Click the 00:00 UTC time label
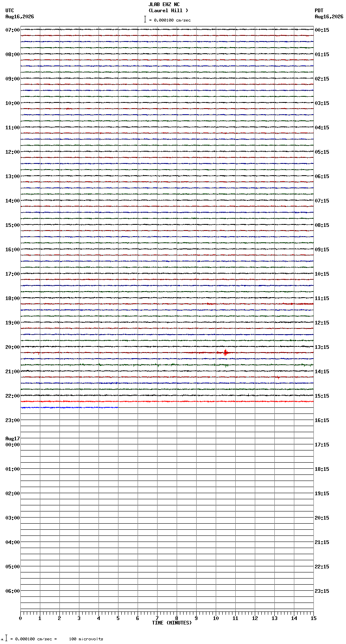The height and width of the screenshot is (644, 346). click(13, 445)
